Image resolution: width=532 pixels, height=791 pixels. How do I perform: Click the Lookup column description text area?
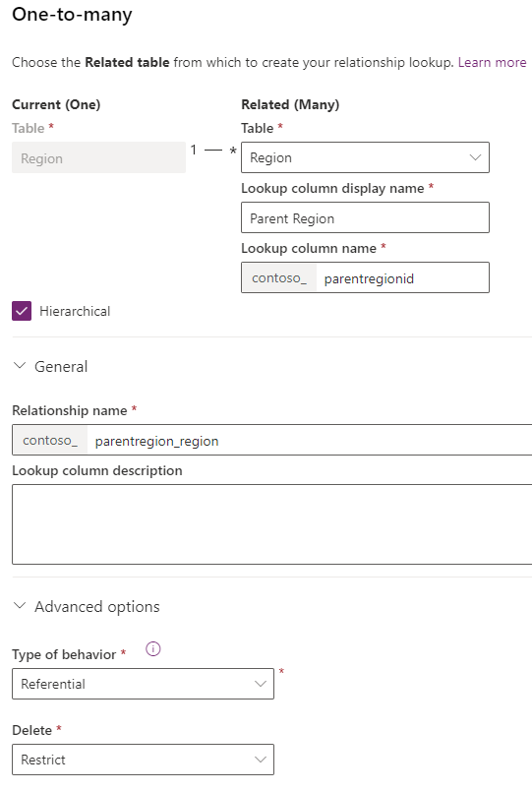[x=272, y=524]
